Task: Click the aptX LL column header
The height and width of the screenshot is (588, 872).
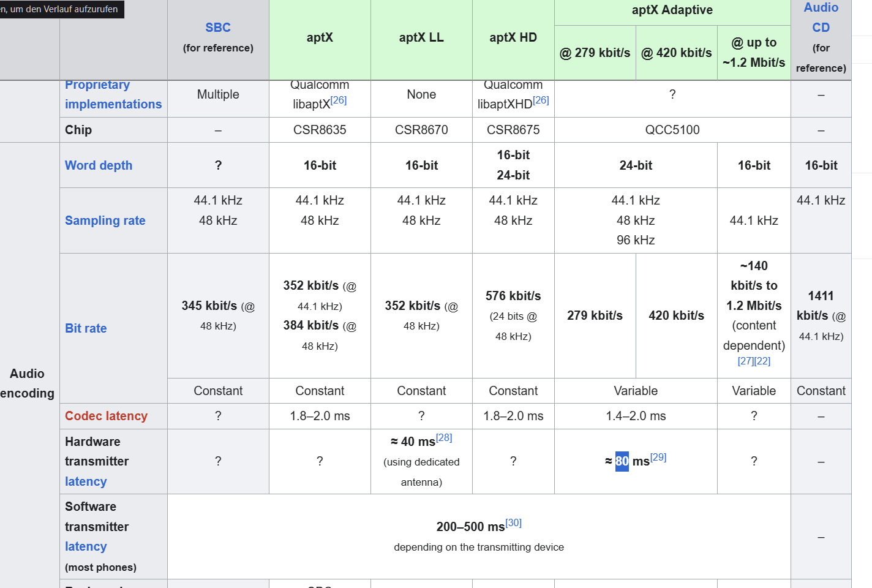Action: coord(421,37)
